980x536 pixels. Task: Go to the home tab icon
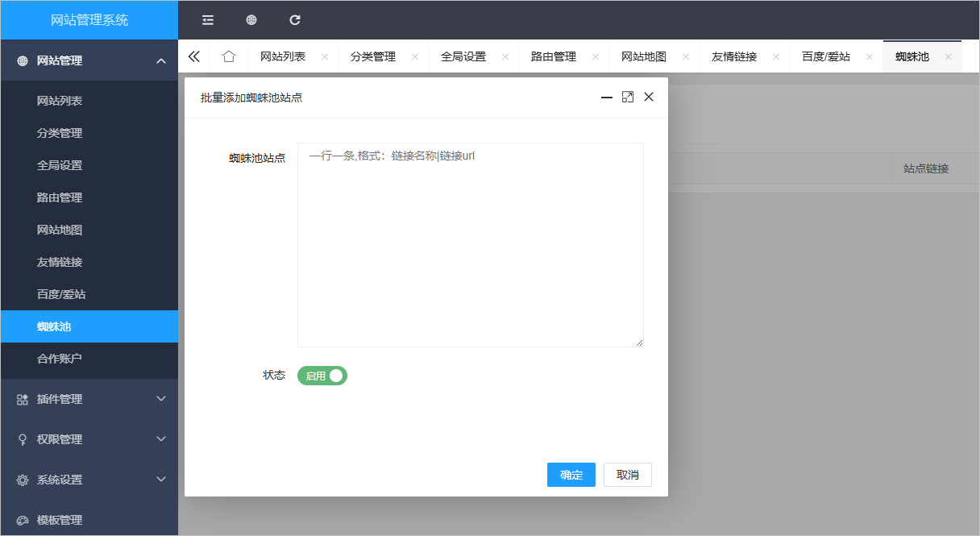coord(229,56)
